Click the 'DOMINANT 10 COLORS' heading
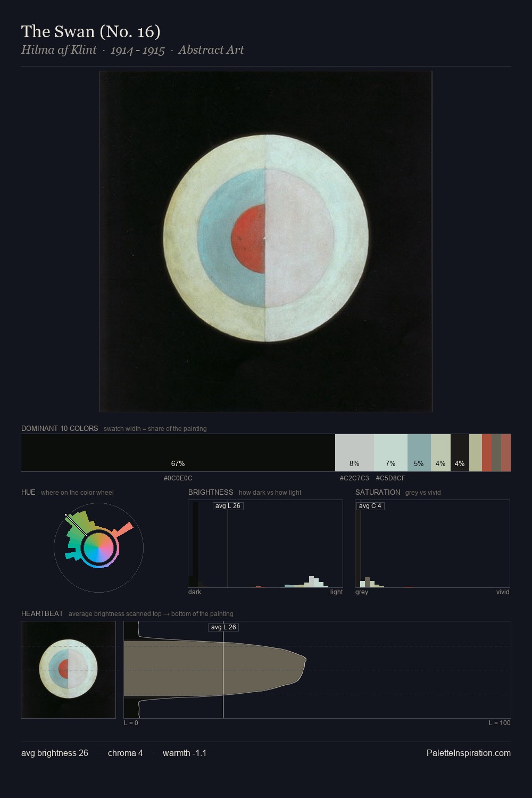Image resolution: width=532 pixels, height=798 pixels. coord(60,428)
